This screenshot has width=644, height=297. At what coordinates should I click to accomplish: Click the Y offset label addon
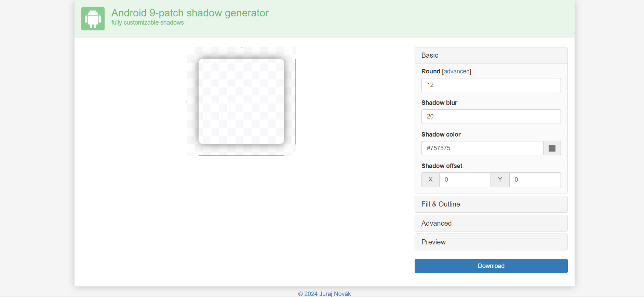[x=500, y=180]
